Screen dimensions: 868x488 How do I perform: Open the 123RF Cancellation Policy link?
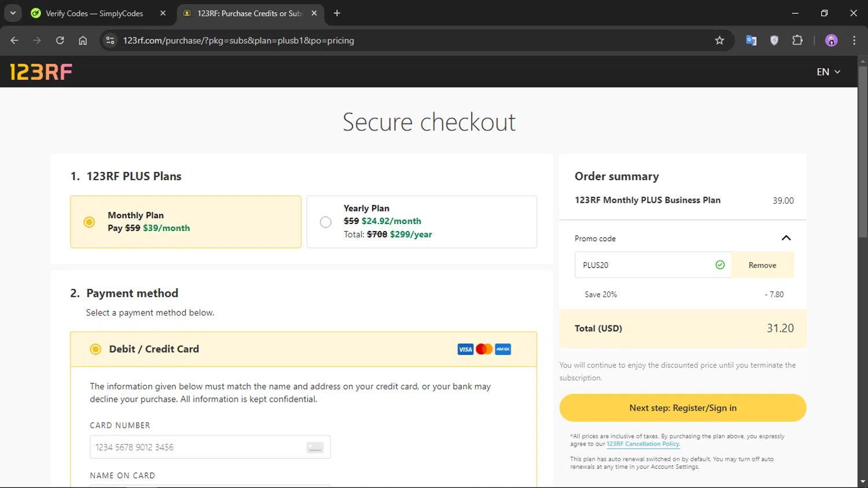point(643,444)
